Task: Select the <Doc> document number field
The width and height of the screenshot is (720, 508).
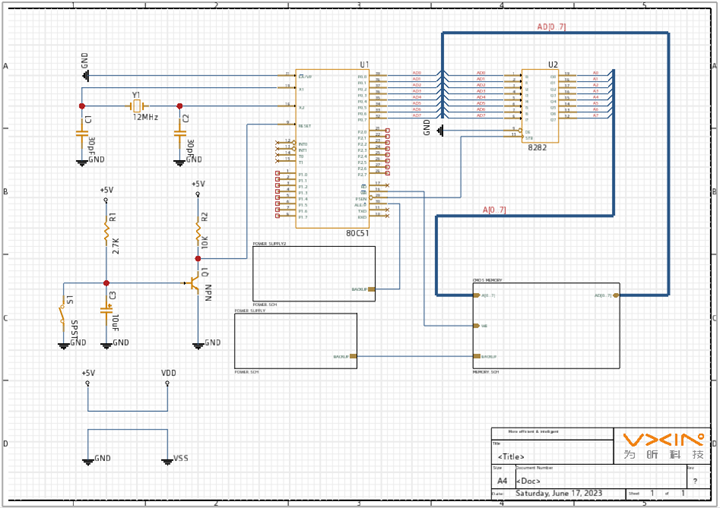Action: pyautogui.click(x=530, y=481)
